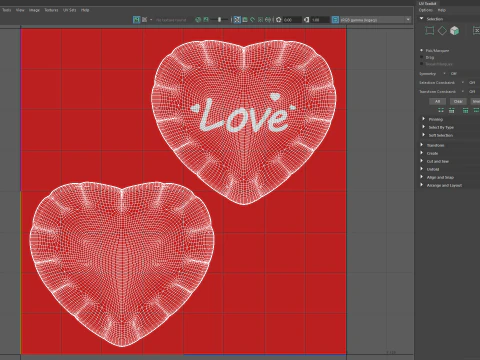The height and width of the screenshot is (360, 480).
Task: Select UV selection mode square icon
Action: (x=430, y=31)
